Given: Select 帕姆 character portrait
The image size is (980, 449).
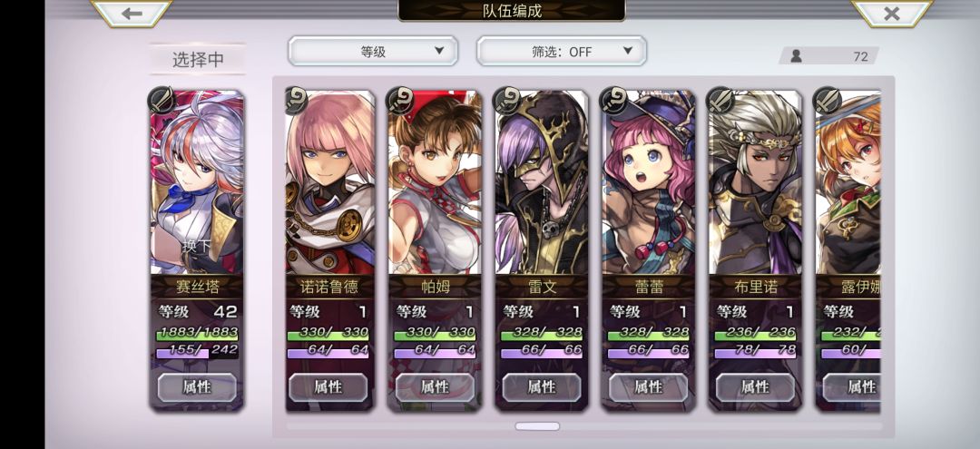Looking at the screenshot, I should (x=435, y=182).
